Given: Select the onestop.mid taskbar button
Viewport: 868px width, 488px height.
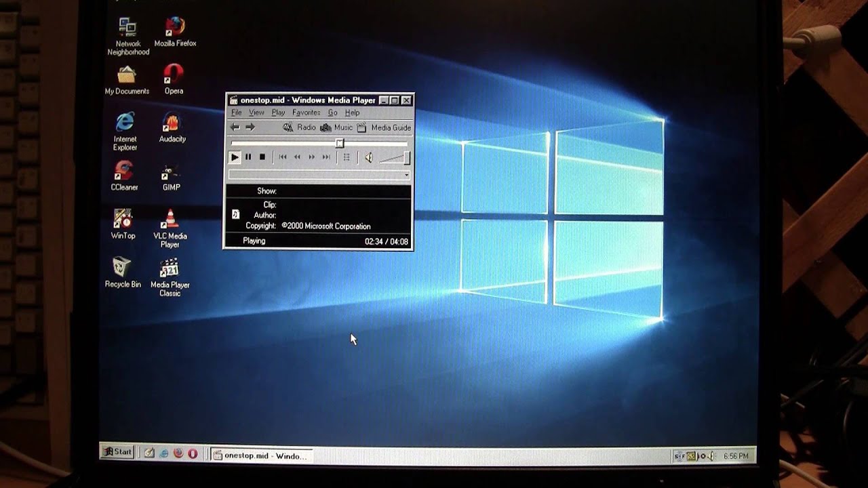Looking at the screenshot, I should pos(261,455).
